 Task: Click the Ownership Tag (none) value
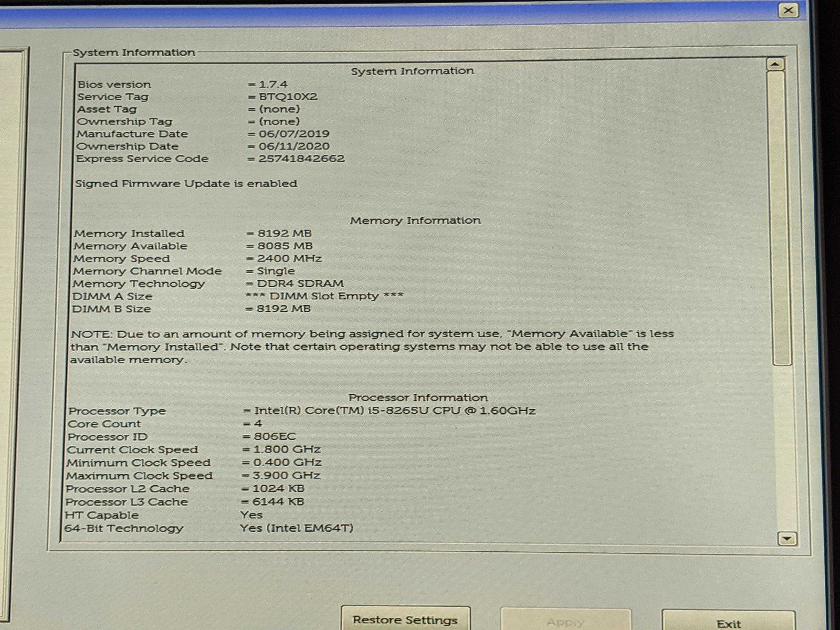279,121
